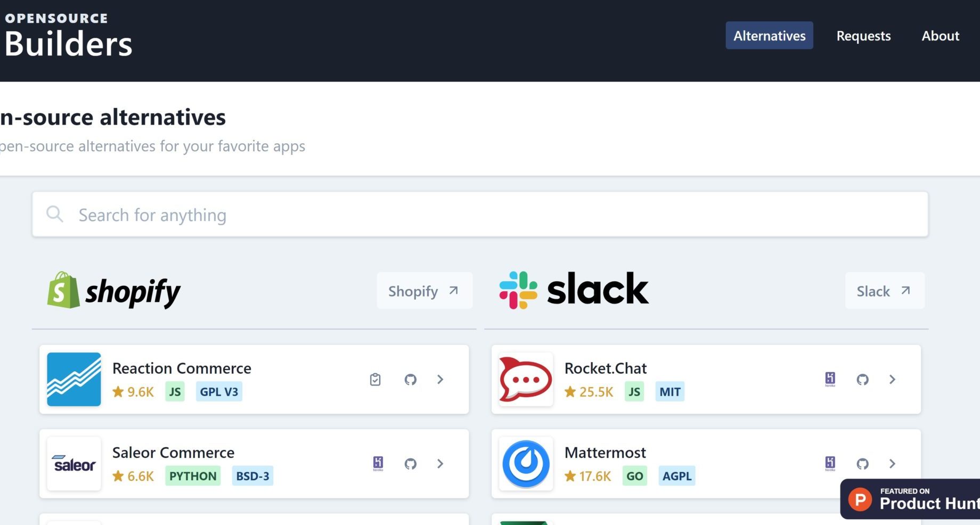Open Rocket.Chat project title
This screenshot has width=980, height=525.
point(606,368)
